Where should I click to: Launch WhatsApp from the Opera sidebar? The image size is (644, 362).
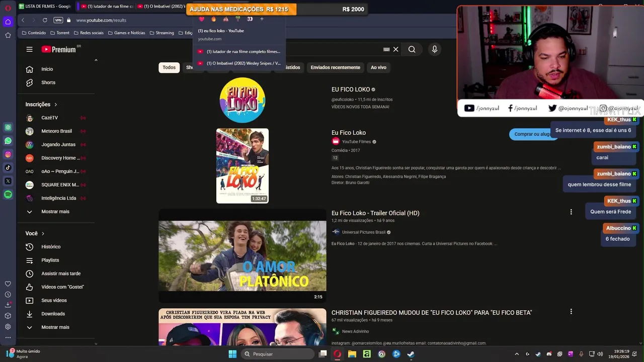tap(8, 141)
